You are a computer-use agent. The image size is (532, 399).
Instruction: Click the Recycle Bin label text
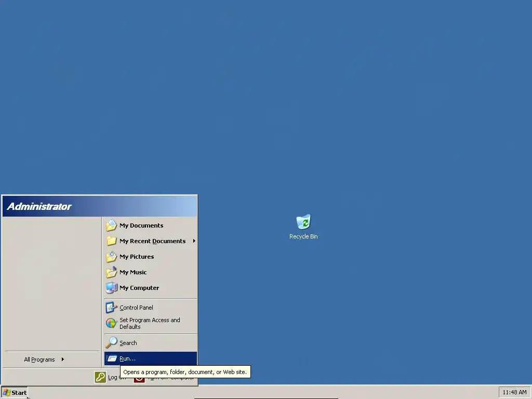[303, 236]
